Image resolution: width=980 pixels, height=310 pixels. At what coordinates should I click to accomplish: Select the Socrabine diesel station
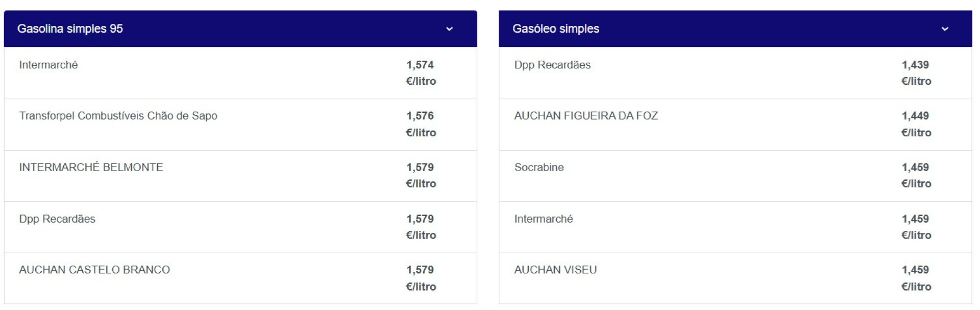click(x=539, y=168)
